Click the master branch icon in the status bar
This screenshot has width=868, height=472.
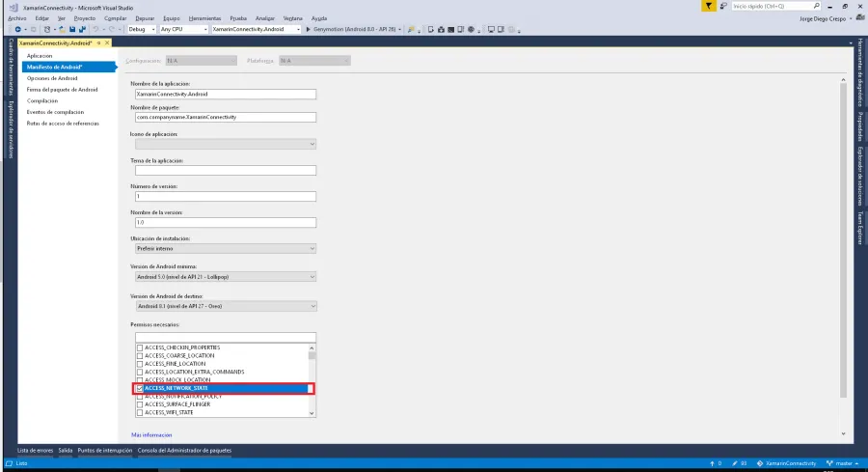829,463
